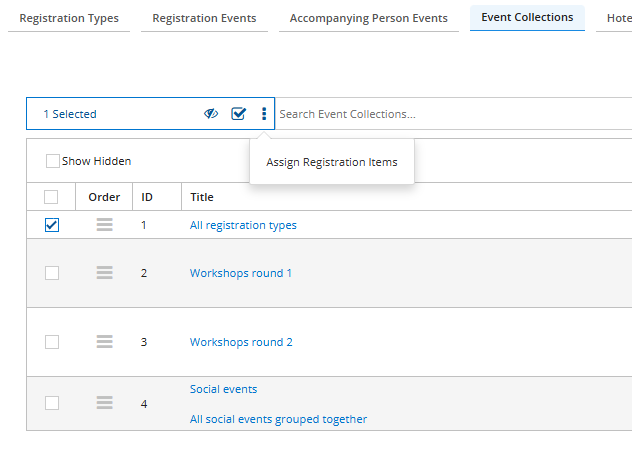Open the All registration types link
Image resolution: width=632 pixels, height=464 pixels.
tap(243, 225)
